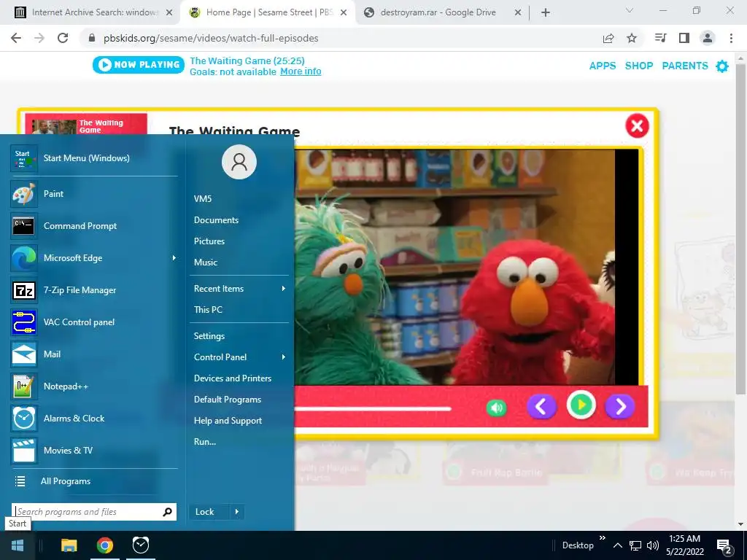Switch to Internet Archive Search tab
The height and width of the screenshot is (560, 747).
coord(93,12)
